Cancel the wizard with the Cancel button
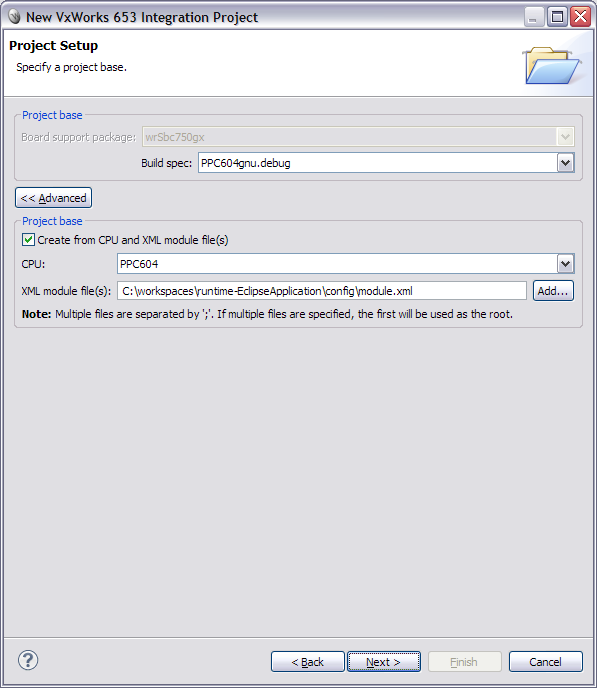 (546, 662)
